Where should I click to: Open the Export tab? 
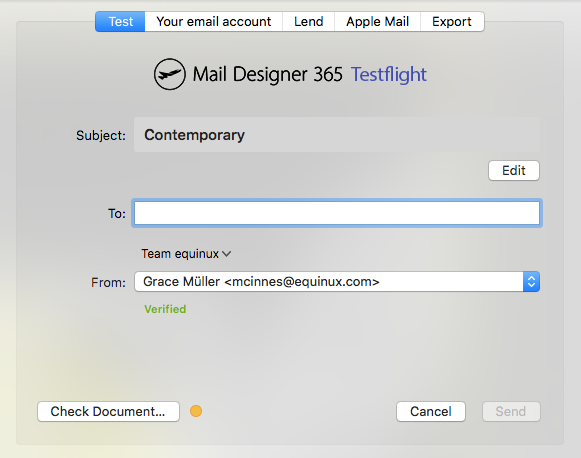[x=452, y=21]
